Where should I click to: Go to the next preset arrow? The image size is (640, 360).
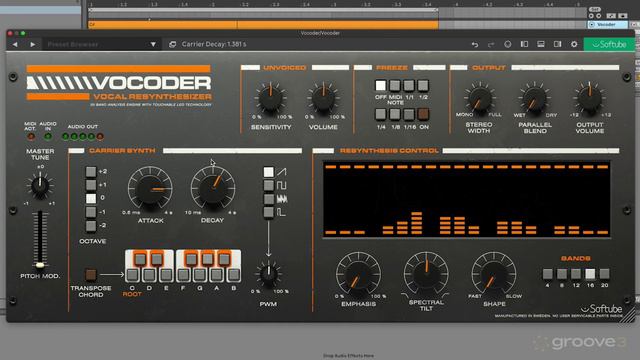pyautogui.click(x=33, y=44)
